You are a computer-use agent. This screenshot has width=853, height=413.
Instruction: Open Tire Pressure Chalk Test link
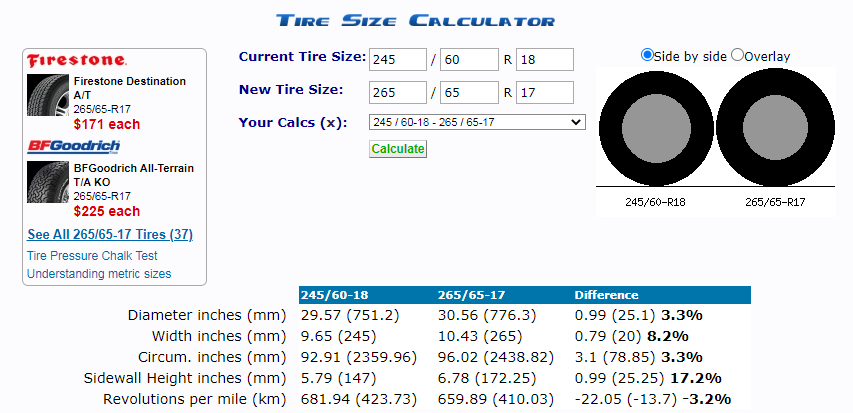(91, 256)
